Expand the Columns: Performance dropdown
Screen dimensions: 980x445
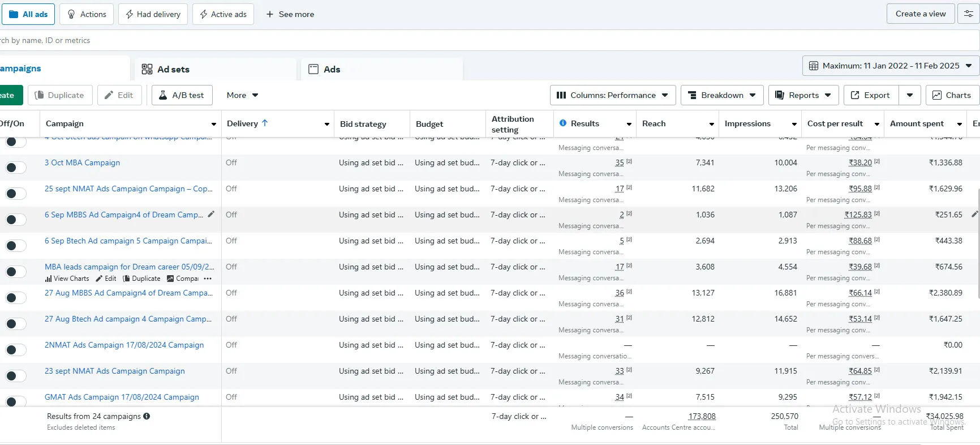(613, 95)
